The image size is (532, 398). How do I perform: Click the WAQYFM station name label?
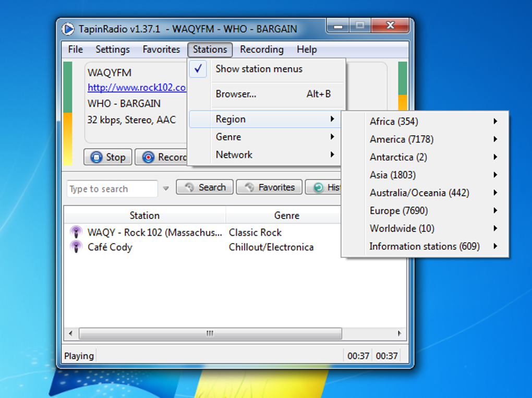click(109, 73)
